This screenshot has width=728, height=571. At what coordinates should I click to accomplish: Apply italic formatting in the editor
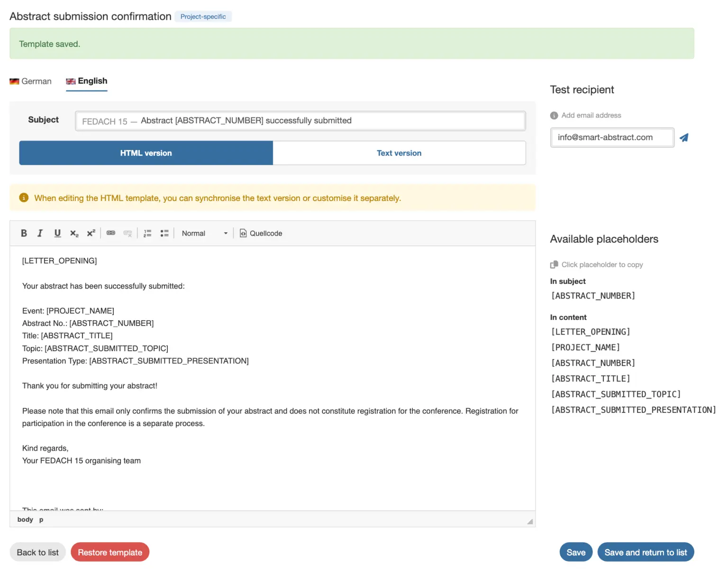click(40, 233)
